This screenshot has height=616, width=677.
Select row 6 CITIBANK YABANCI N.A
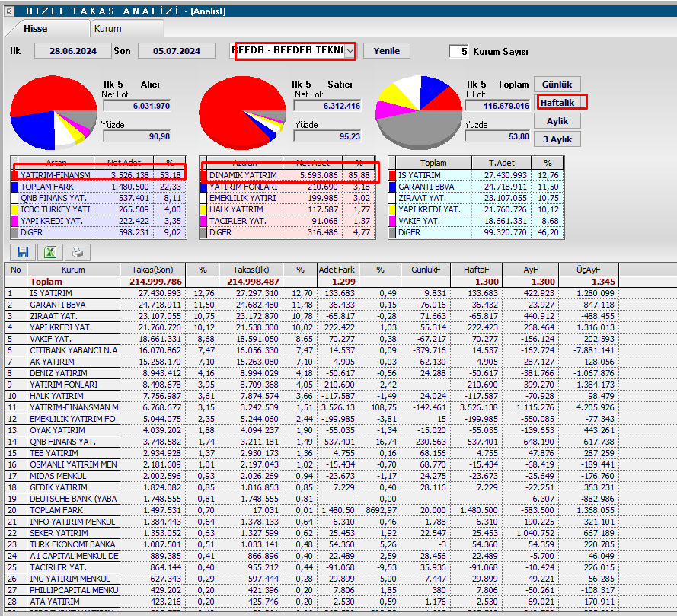coord(311,350)
